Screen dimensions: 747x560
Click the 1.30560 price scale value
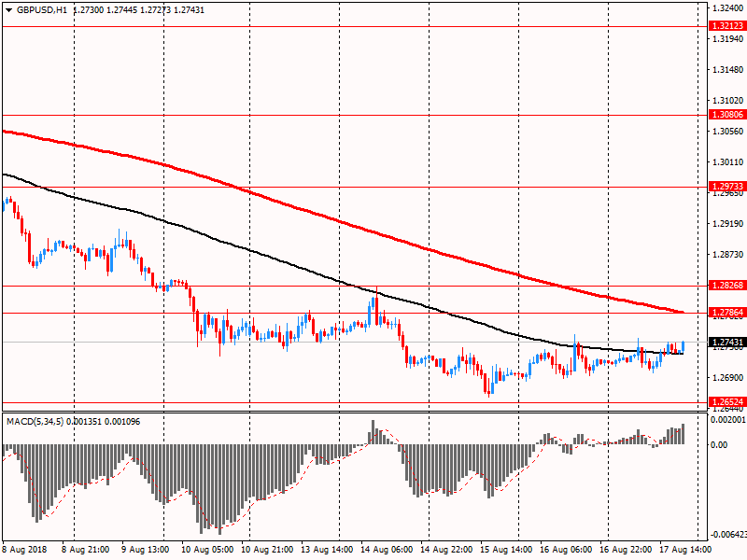coord(728,131)
